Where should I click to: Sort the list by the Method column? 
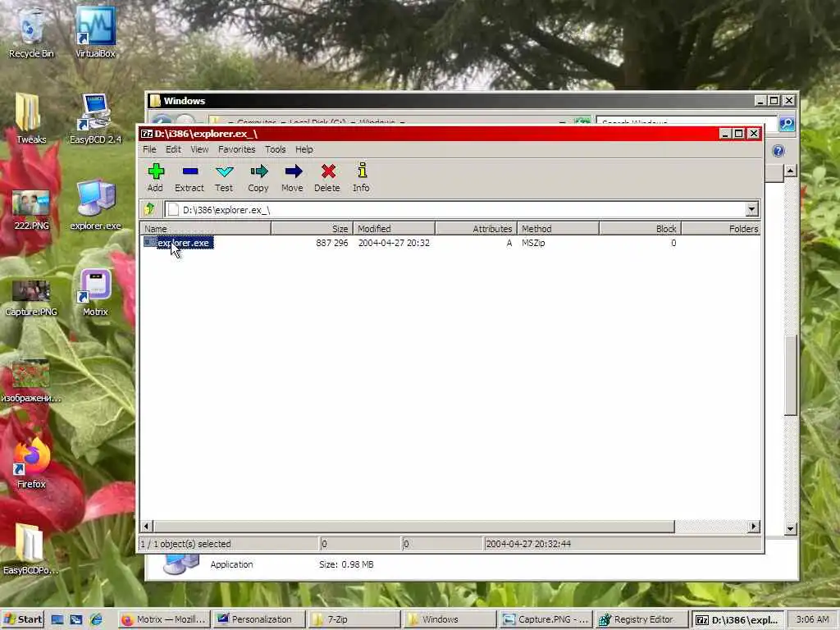tap(558, 229)
